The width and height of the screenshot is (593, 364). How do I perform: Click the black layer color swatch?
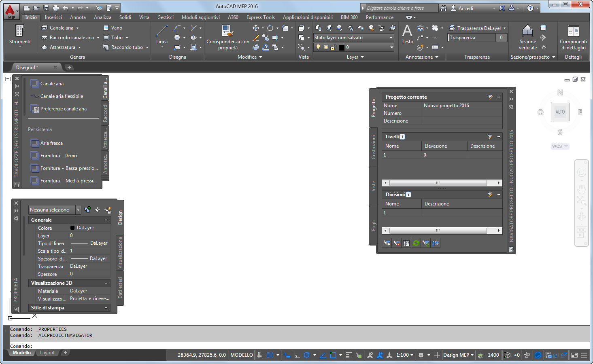(x=341, y=47)
